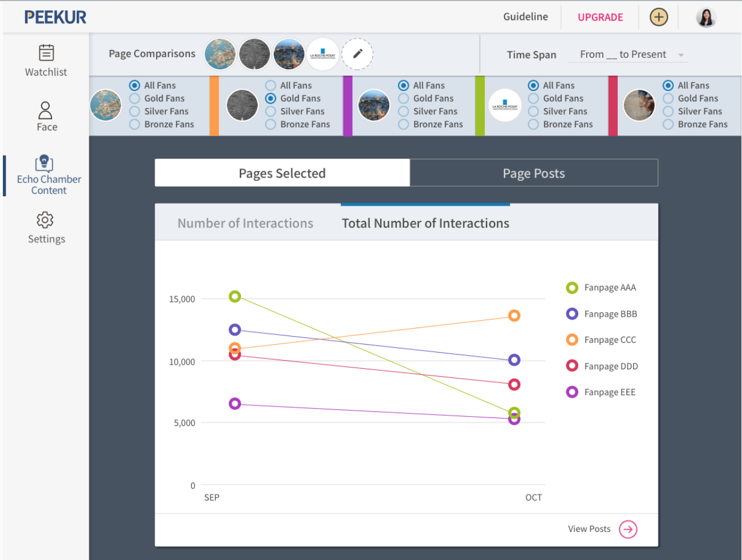Viewport: 742px width, 560px height.
Task: Click Fanpage AAA legend marker
Action: tap(572, 287)
